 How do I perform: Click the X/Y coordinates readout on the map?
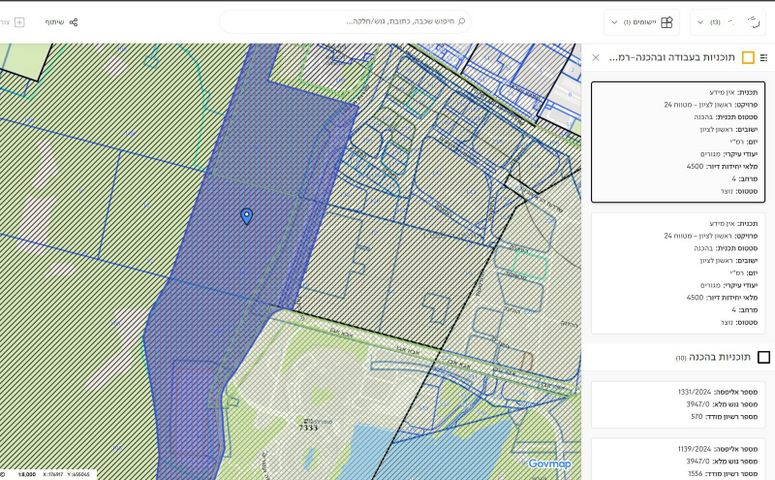66,475
